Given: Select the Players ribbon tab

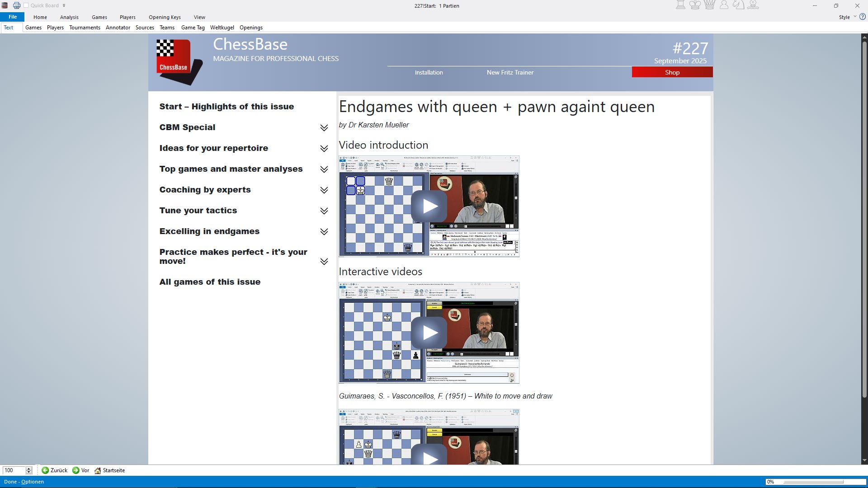Looking at the screenshot, I should pyautogui.click(x=127, y=17).
